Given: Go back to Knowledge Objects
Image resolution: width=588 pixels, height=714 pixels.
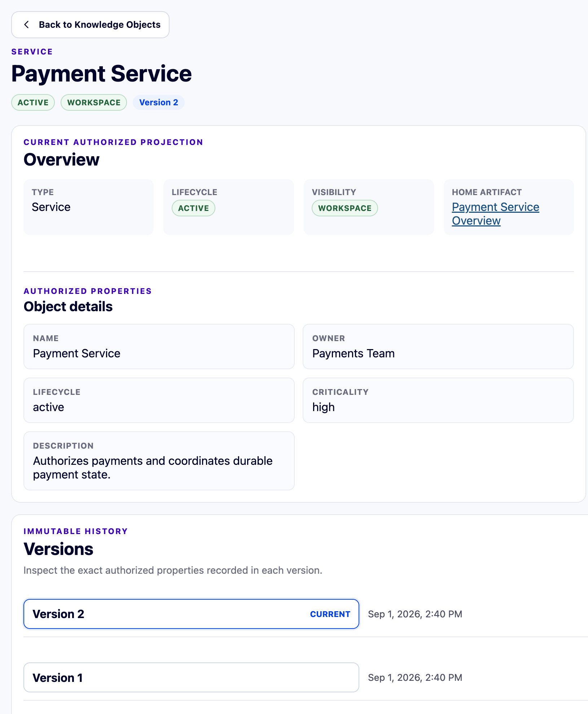Looking at the screenshot, I should pyautogui.click(x=90, y=25).
